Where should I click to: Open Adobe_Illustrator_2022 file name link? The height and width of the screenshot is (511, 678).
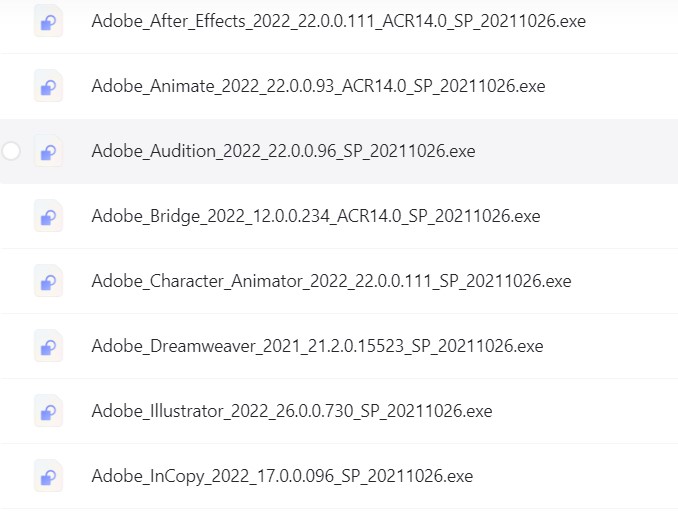coord(292,411)
